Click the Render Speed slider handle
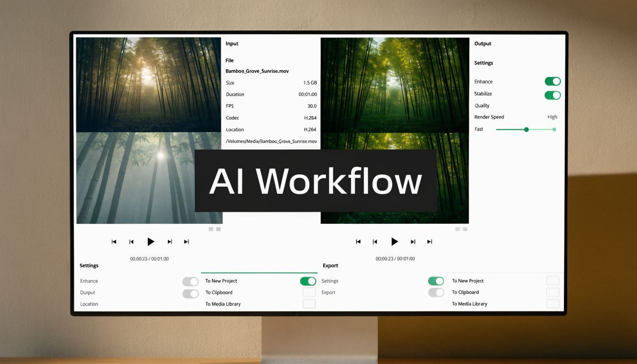This screenshot has width=637, height=364. pyautogui.click(x=526, y=129)
